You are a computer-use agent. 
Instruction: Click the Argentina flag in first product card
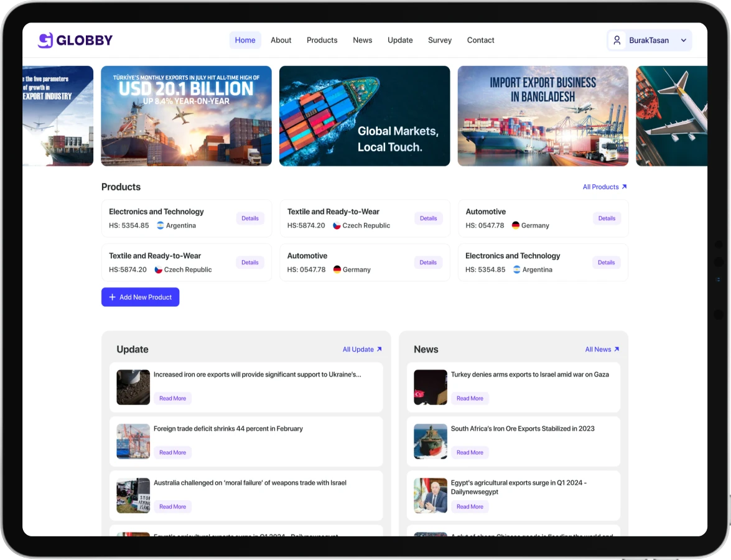click(x=161, y=225)
